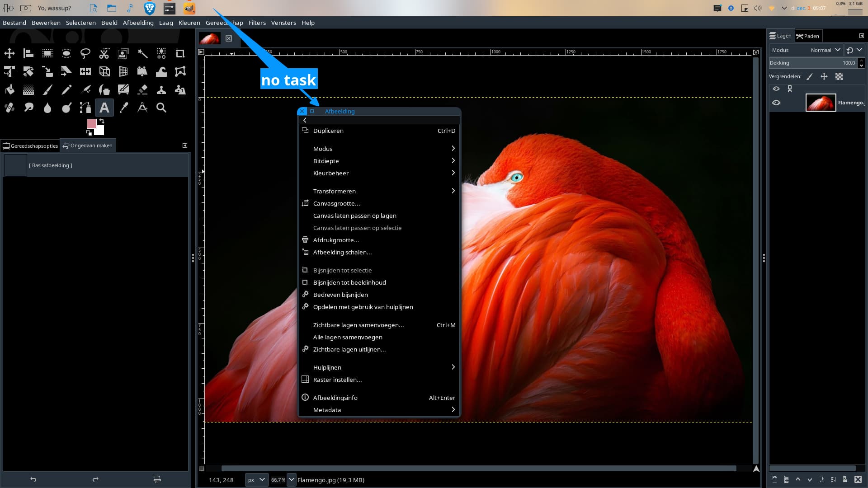
Task: Select the Fuzzy Select (magic wand) tool
Action: [143, 53]
